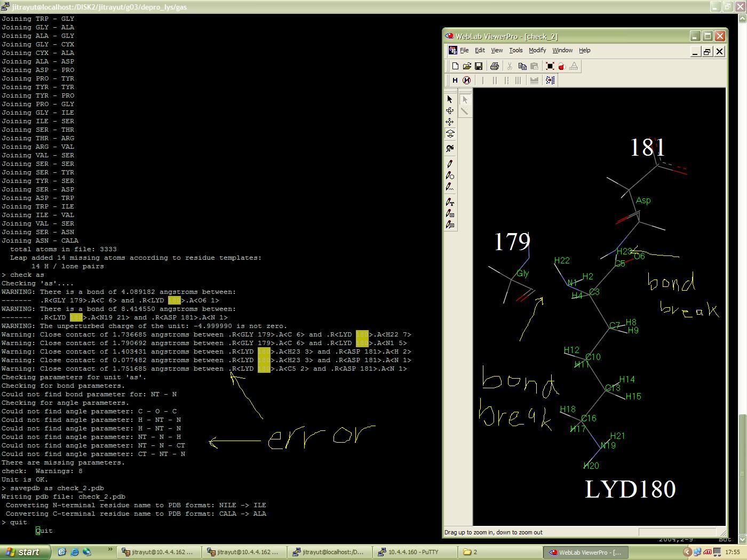Click the Copy icon in toolbar
Screen dimensions: 747x560
click(x=522, y=66)
